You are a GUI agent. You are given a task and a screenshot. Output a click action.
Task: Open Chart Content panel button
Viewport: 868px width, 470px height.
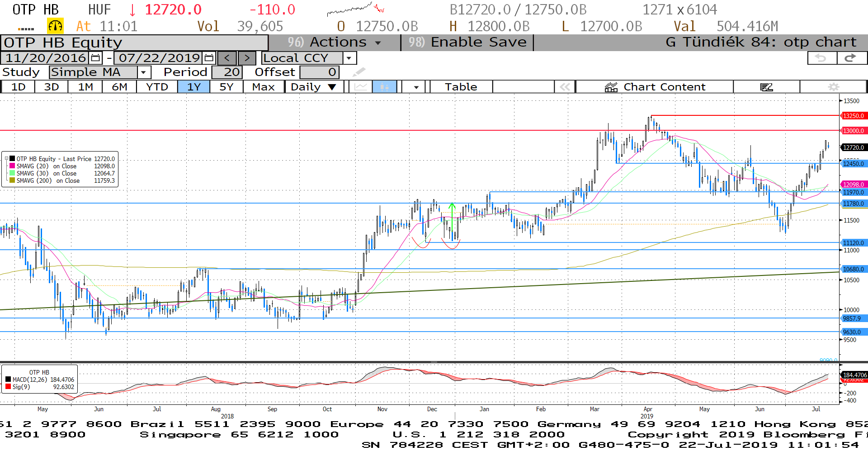[655, 87]
